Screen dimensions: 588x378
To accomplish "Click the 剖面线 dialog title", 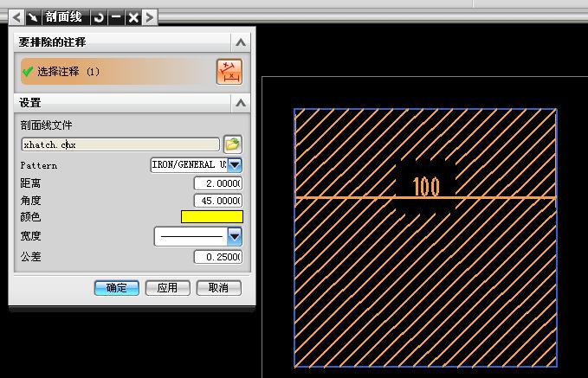I will 64,17.
